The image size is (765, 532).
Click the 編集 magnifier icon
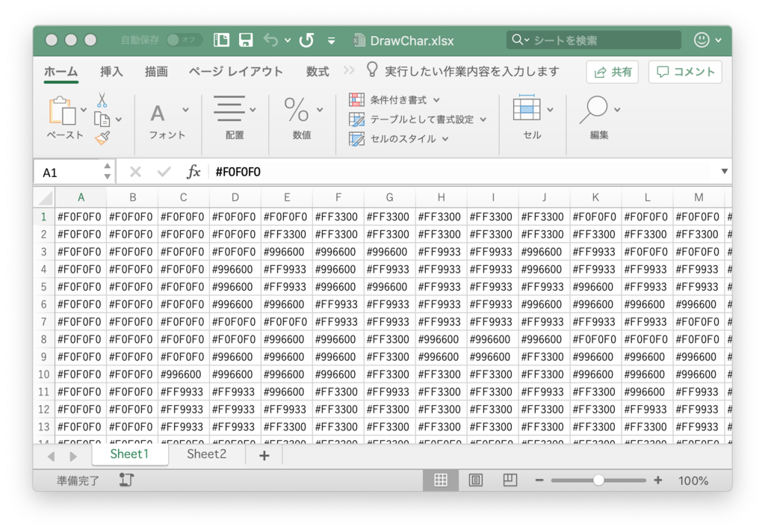(594, 109)
